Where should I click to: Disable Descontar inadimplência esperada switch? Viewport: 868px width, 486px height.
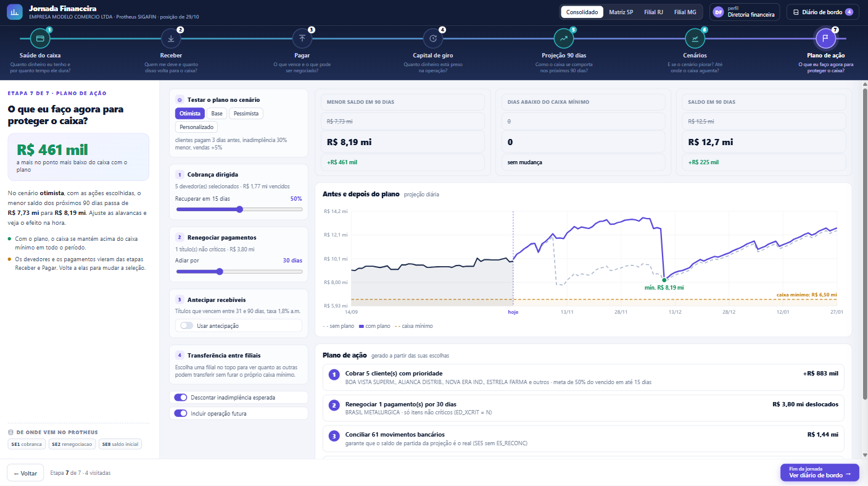[181, 397]
